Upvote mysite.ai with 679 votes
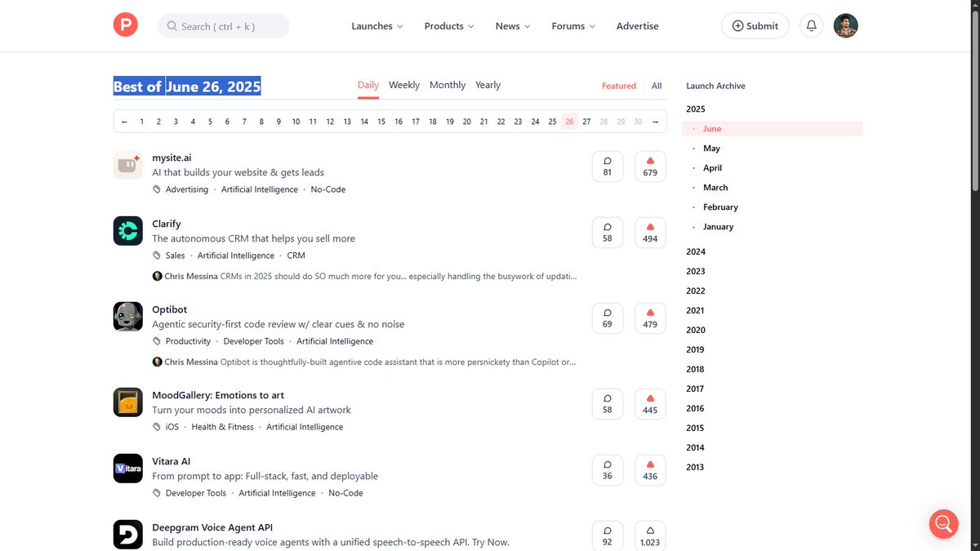The height and width of the screenshot is (551, 980). click(x=650, y=166)
